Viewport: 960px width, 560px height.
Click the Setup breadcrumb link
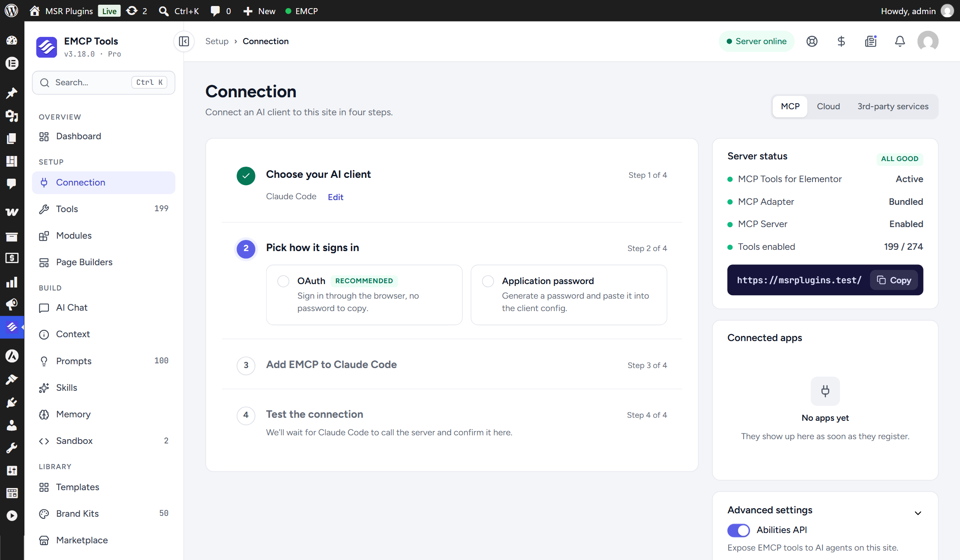tap(217, 41)
